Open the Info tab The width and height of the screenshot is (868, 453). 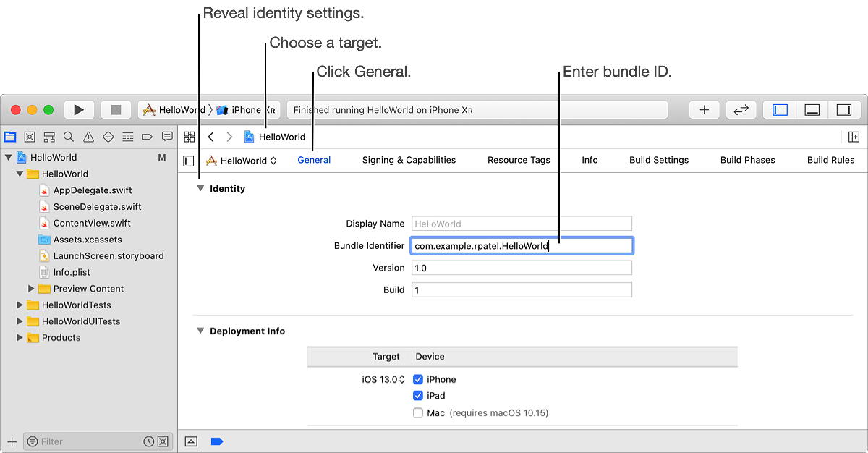[590, 160]
